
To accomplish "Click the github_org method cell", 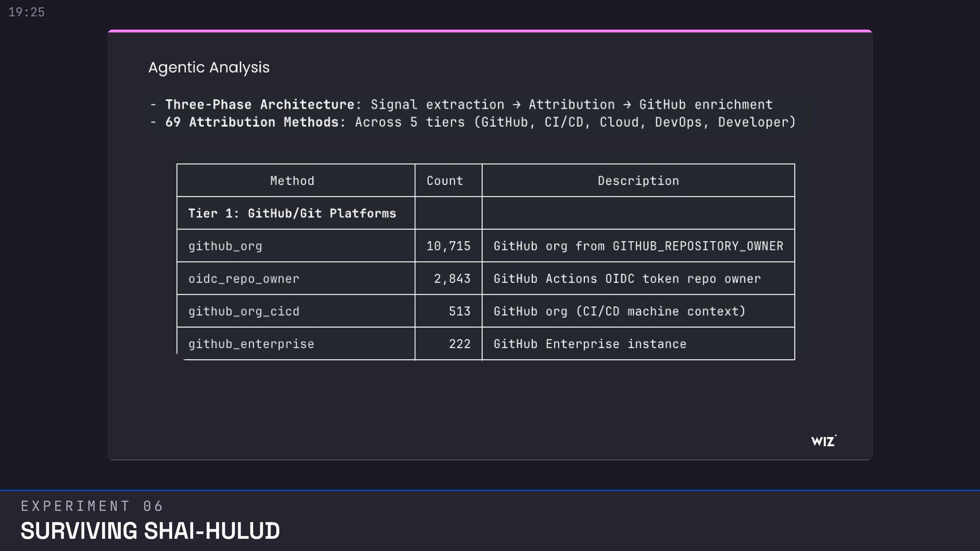I will (x=225, y=246).
